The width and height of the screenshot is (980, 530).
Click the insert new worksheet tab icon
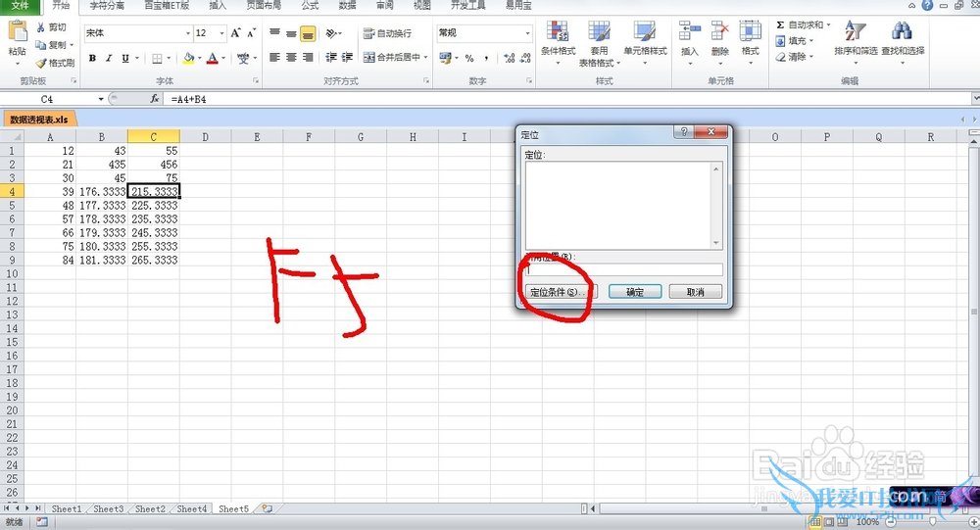click(267, 508)
